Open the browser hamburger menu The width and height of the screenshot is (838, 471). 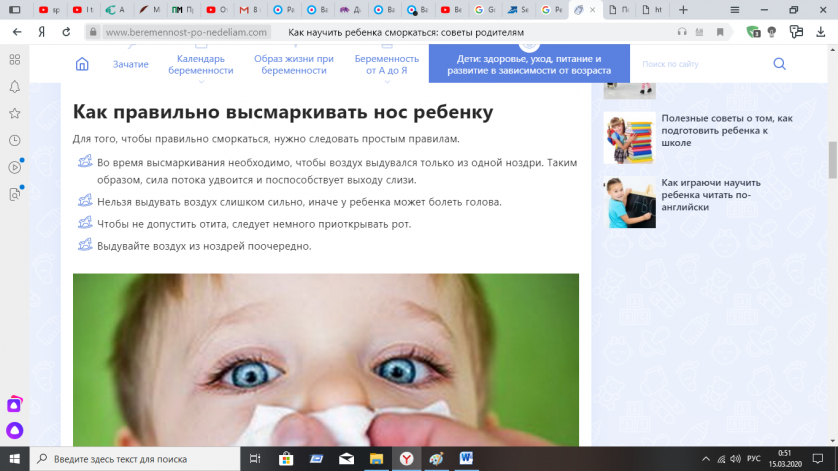[x=735, y=10]
